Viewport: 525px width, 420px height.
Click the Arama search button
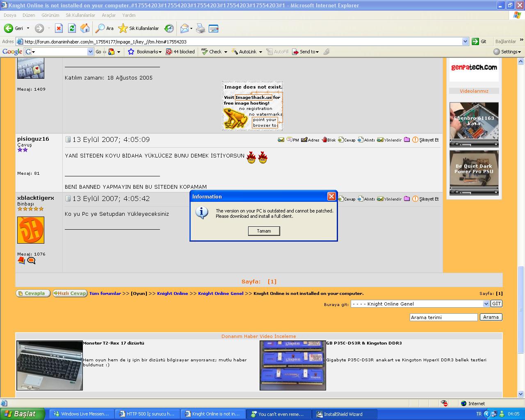tap(491, 317)
